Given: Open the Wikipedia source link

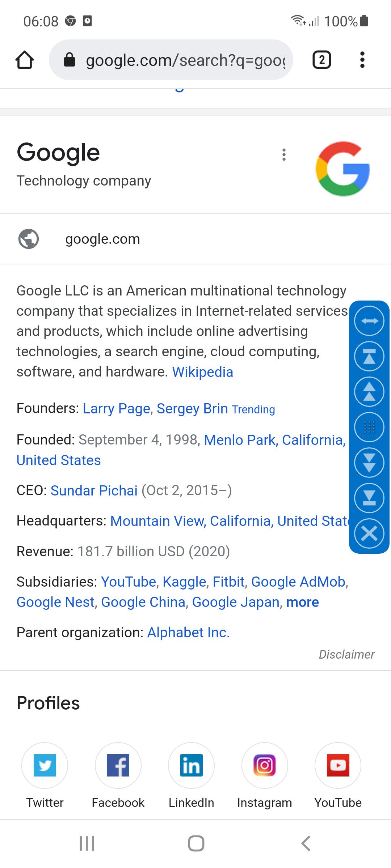Looking at the screenshot, I should (202, 372).
